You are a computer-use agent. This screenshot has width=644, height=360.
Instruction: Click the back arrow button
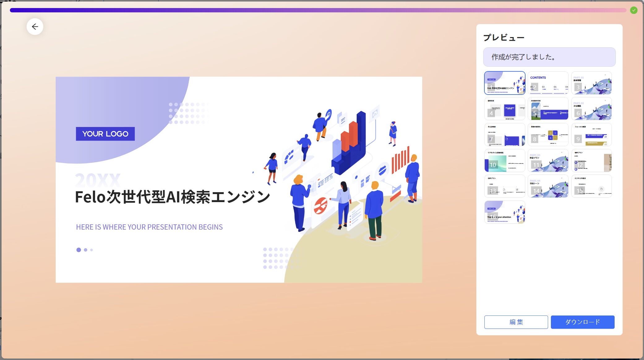tap(35, 27)
